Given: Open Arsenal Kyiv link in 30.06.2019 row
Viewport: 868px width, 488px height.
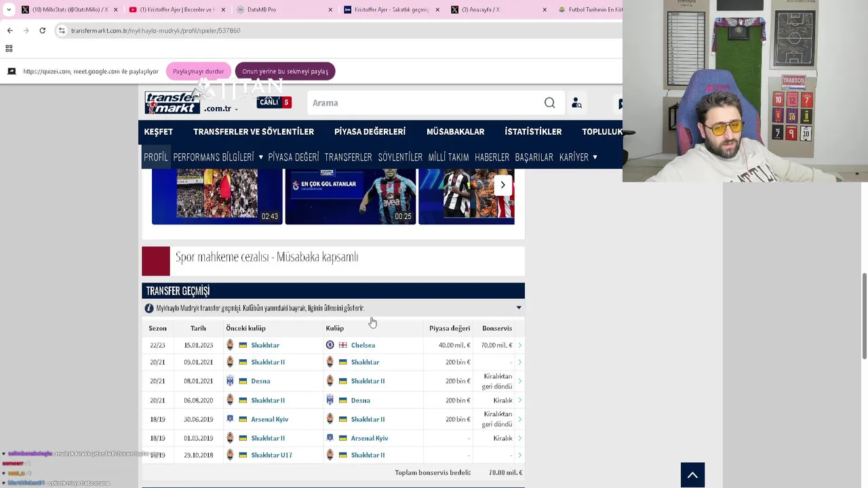Looking at the screenshot, I should click(270, 419).
